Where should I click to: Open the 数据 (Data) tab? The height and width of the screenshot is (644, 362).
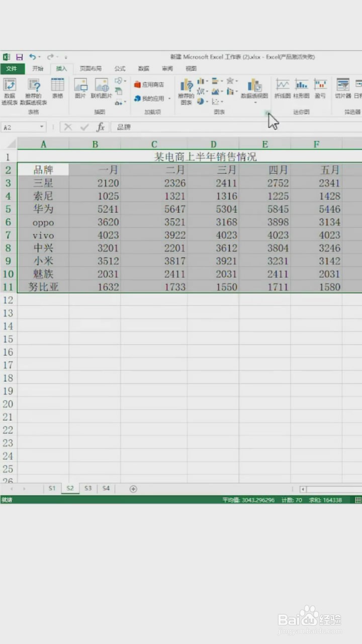144,68
